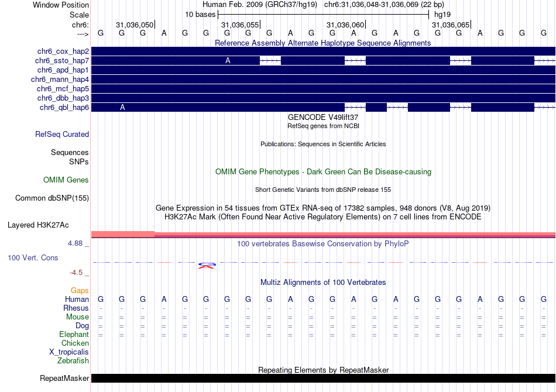This screenshot has height=392, width=556.
Task: Click the black RepeatMasker track bar
Action: 324,378
